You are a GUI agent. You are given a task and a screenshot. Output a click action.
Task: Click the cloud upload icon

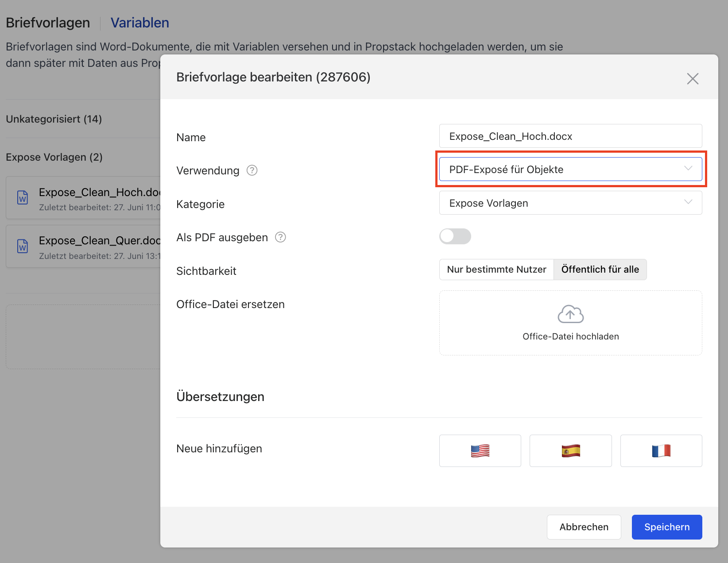point(570,315)
